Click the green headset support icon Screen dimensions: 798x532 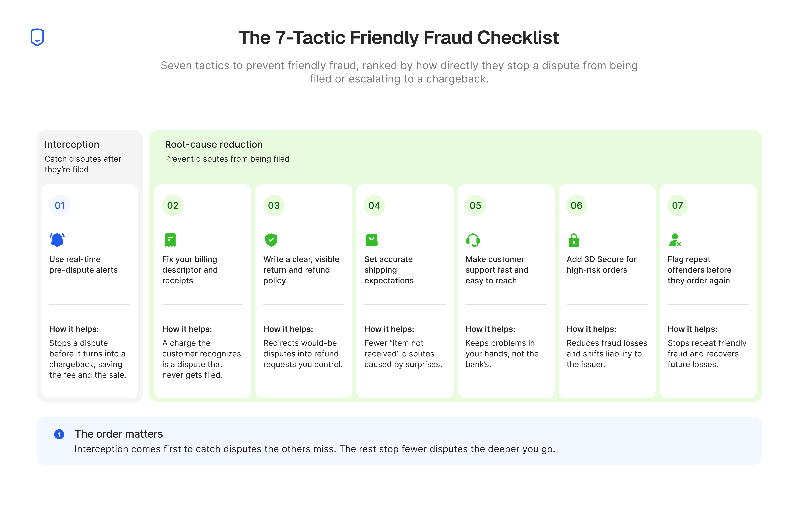(x=473, y=240)
